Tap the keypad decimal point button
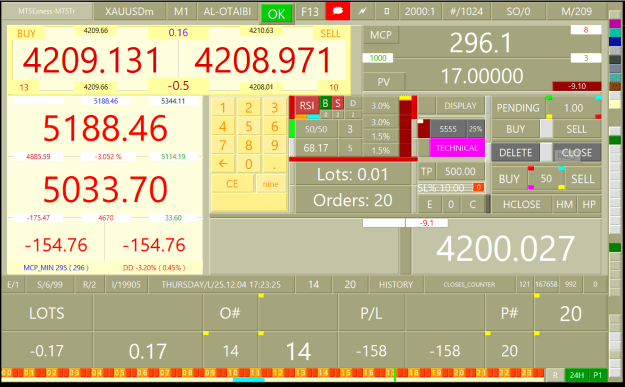This screenshot has width=625, height=387. [274, 163]
